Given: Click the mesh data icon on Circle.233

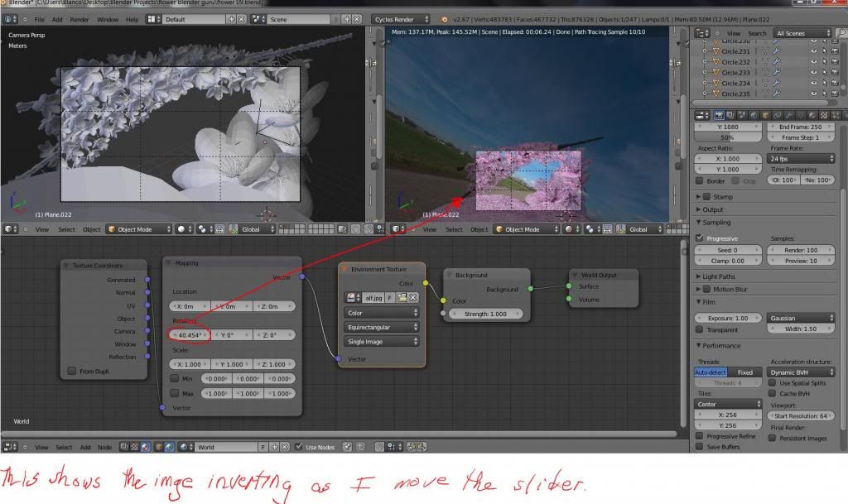Looking at the screenshot, I should tap(766, 72).
